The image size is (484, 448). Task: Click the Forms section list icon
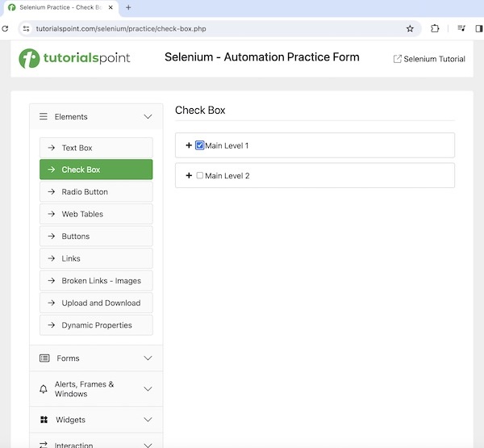pyautogui.click(x=44, y=358)
